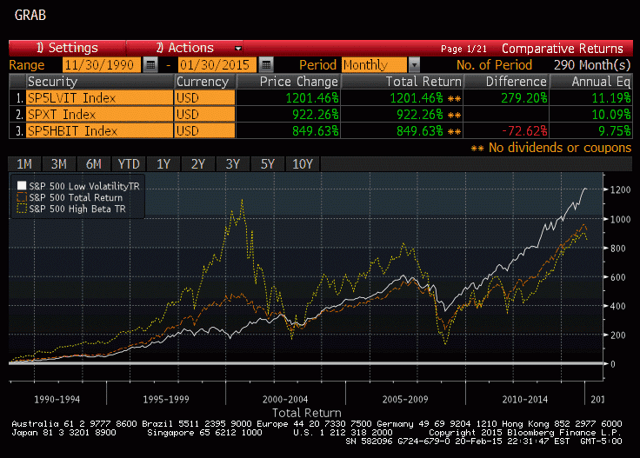Click the GRAB title text
The width and height of the screenshot is (640, 458).
click(30, 15)
